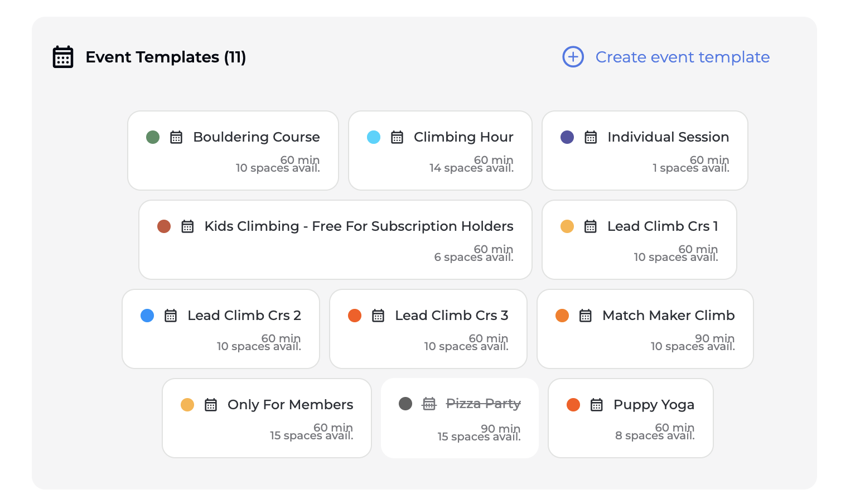
Task: Click calendar icon beside Only For Members
Action: click(x=211, y=405)
